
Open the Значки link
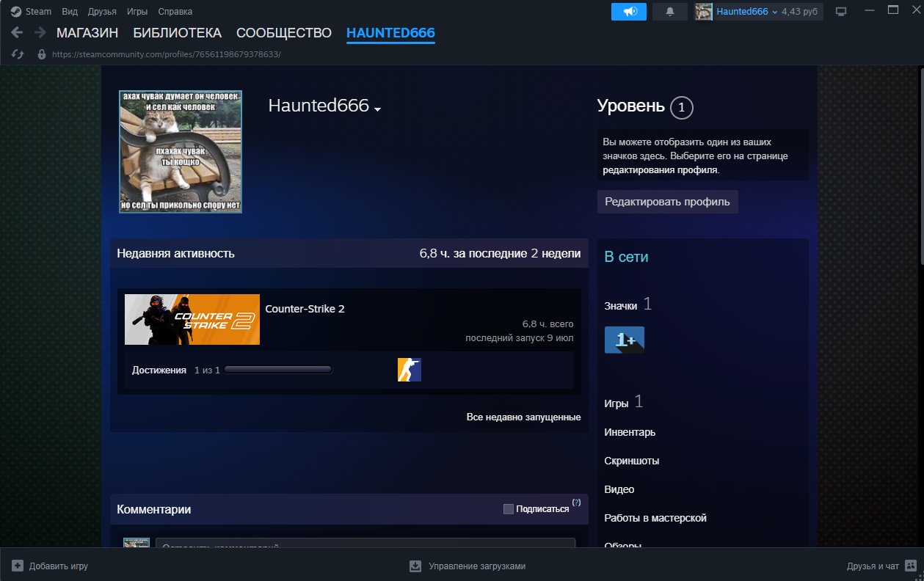[621, 305]
